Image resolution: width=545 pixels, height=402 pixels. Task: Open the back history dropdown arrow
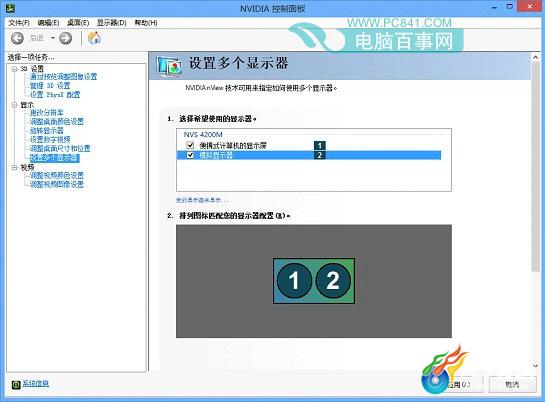click(x=53, y=38)
